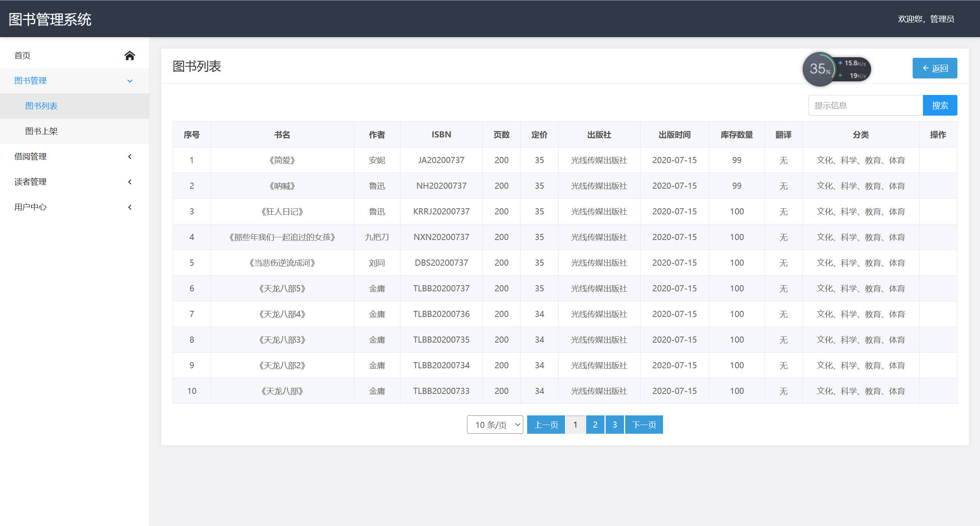Click 欢迎您，管理员 in the top bar

pyautogui.click(x=926, y=19)
